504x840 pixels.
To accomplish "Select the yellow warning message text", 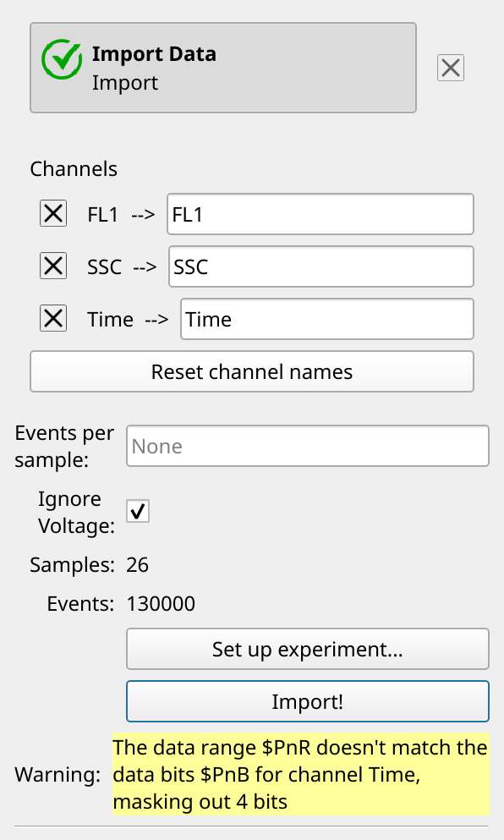I will click(x=301, y=775).
